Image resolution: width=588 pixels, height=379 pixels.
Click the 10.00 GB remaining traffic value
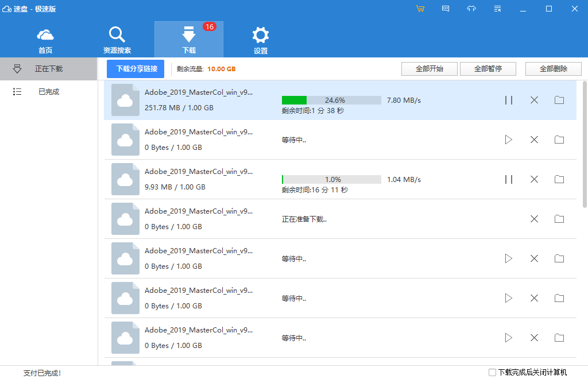coord(221,69)
